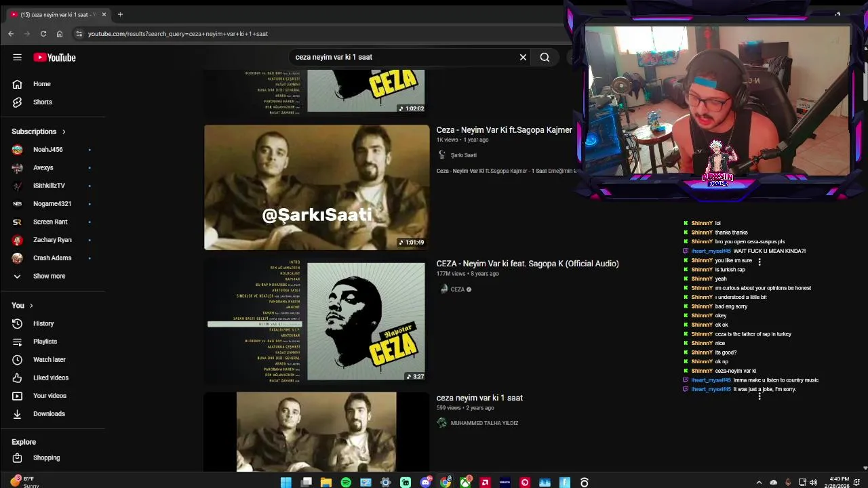
Task: Open Discord from the taskbar
Action: (425, 483)
